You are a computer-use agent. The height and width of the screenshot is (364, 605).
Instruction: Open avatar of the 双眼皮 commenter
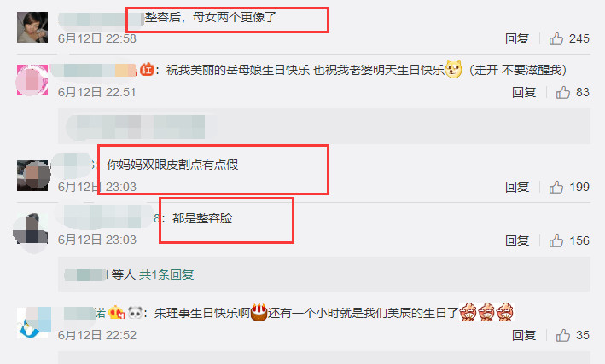(32, 176)
